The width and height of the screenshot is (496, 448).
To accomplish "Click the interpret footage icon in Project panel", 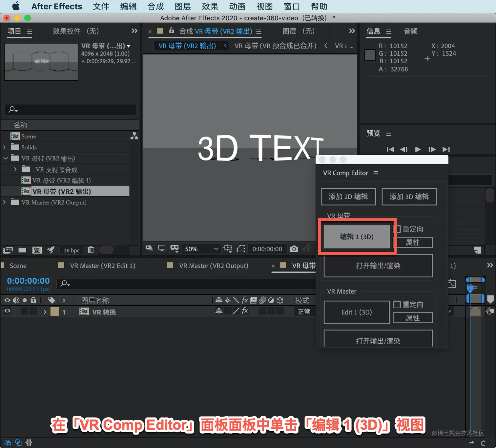I will pos(8,250).
